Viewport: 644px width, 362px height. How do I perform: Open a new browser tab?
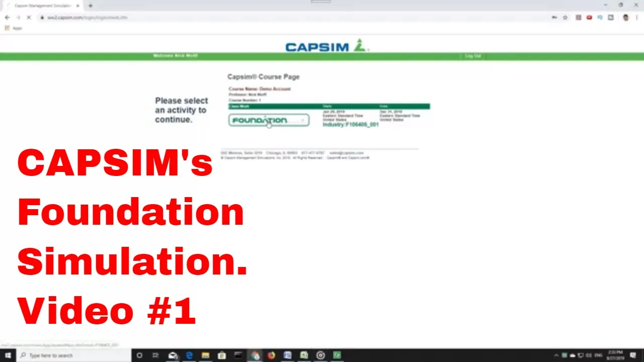pyautogui.click(x=91, y=6)
